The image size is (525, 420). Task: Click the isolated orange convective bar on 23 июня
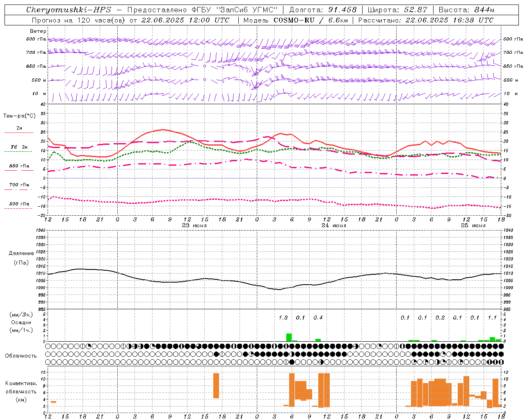click(216, 386)
